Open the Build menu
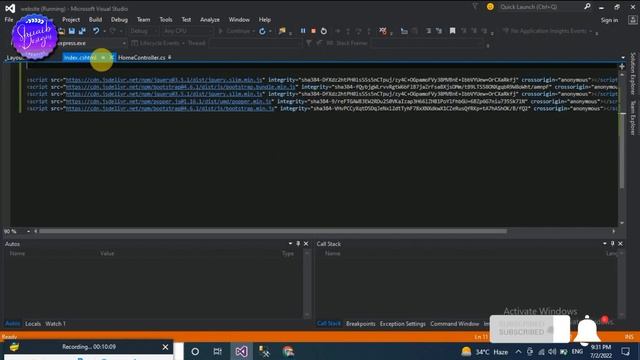The width and height of the screenshot is (640, 360). [x=95, y=20]
